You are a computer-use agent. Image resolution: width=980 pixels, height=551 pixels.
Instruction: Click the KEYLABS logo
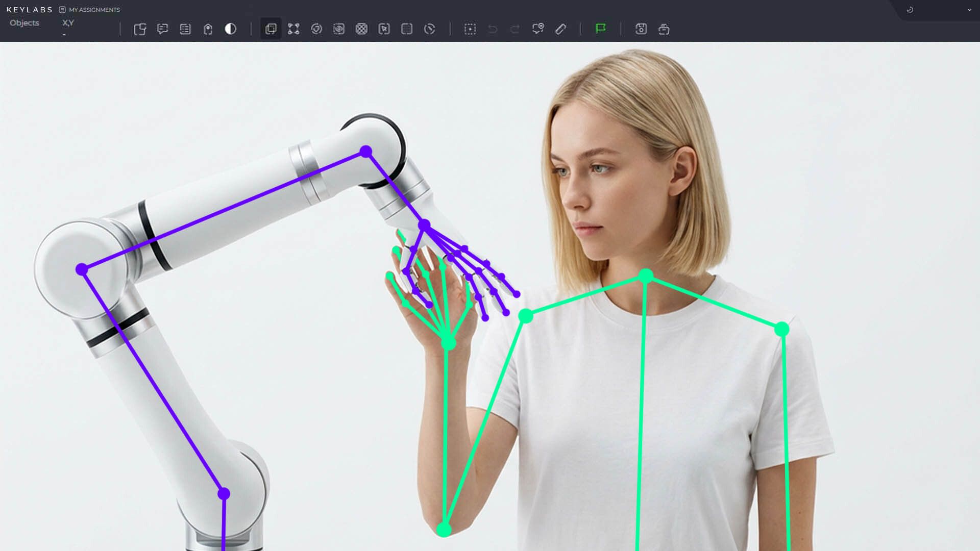tap(30, 10)
